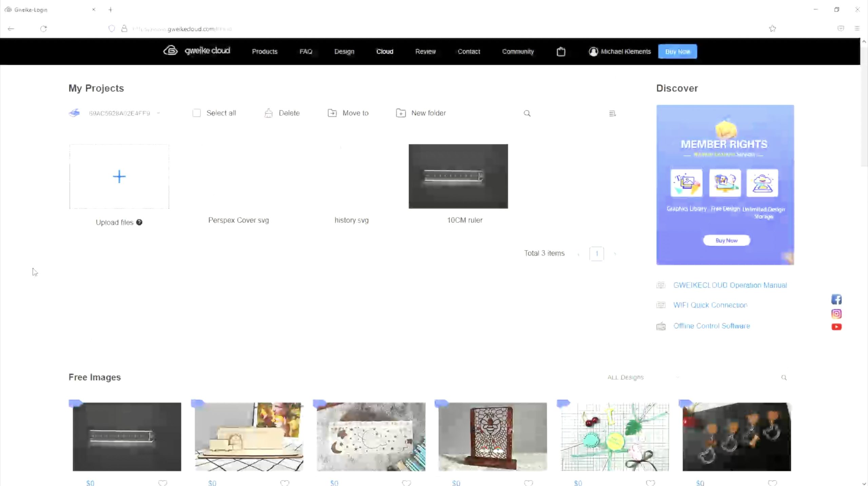Screen dimensions: 868x486
Task: Open the Facebook social icon
Action: [836, 300]
